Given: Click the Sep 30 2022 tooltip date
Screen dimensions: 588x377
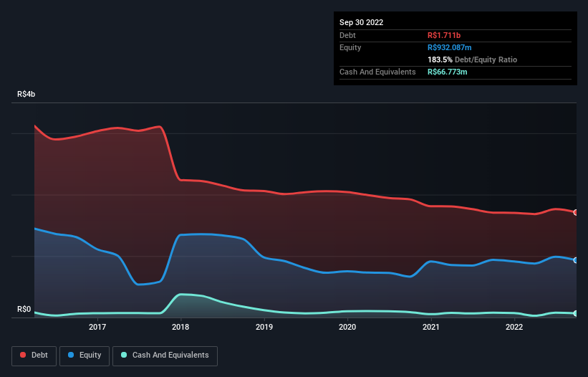Looking at the screenshot, I should 361,22.
